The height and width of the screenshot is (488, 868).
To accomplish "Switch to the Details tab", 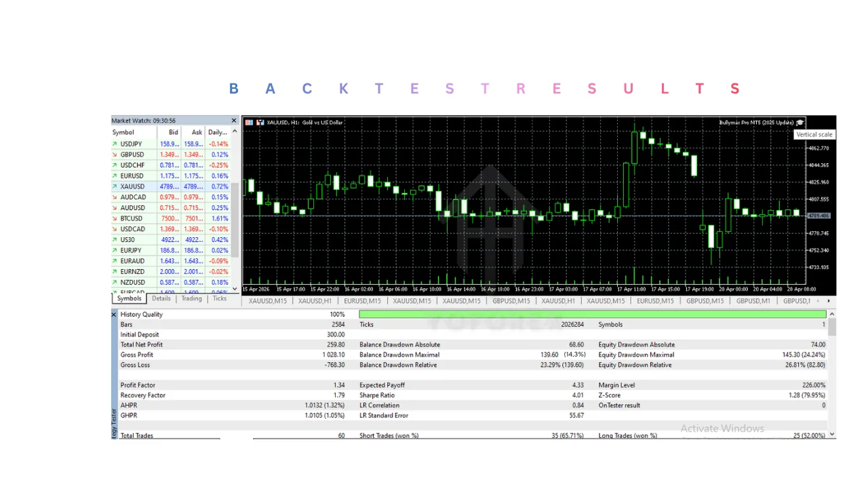I will coord(161,298).
